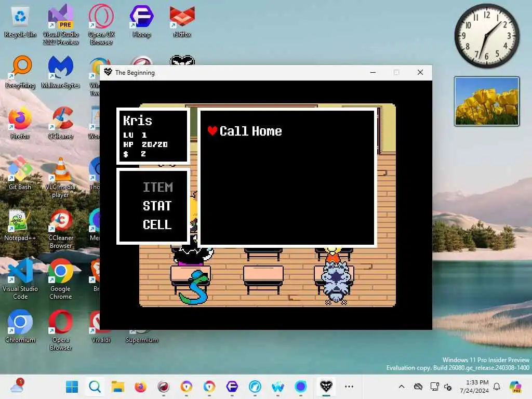Click the yellow tulips slideshow gadget
This screenshot has width=532, height=399.
[x=486, y=101]
